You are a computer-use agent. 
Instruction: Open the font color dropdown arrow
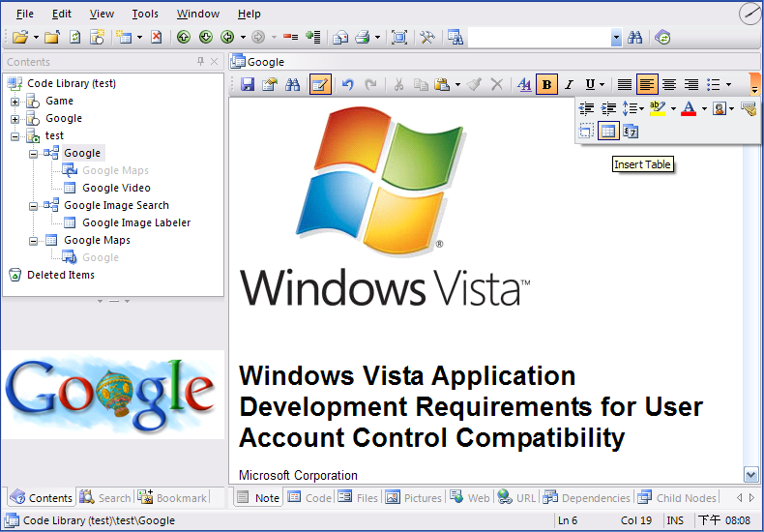coord(704,109)
